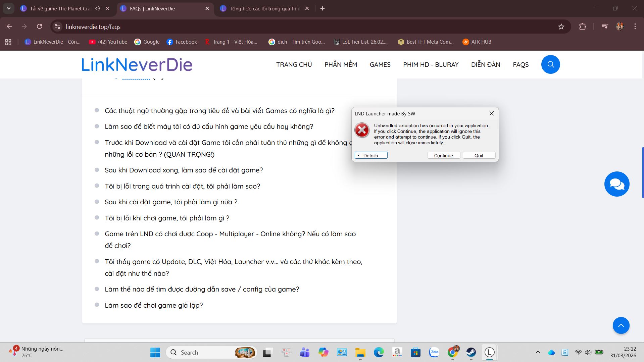Open the 'Làm sao để chơi game giả lập?' link
Image resolution: width=644 pixels, height=362 pixels.
click(154, 305)
